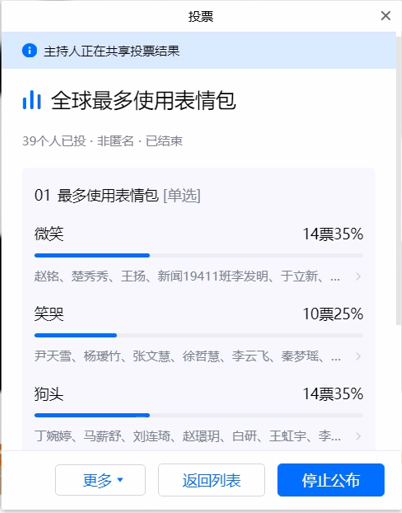This screenshot has height=513, width=402.
Task: Expand voter list for 笑哭 option
Action: [358, 356]
